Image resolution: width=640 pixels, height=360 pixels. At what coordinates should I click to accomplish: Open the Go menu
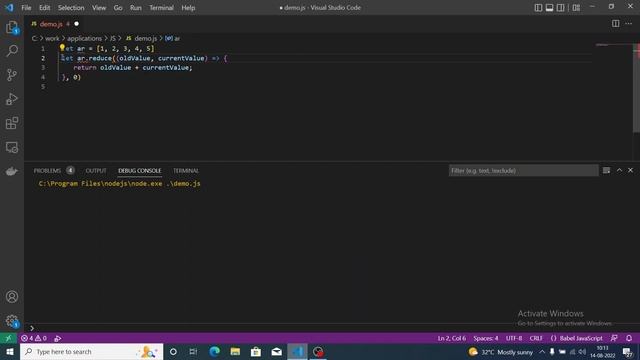pyautogui.click(x=118, y=8)
